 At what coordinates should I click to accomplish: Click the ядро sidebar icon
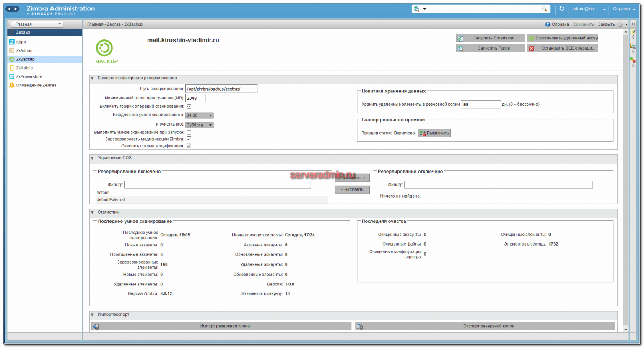[x=12, y=42]
